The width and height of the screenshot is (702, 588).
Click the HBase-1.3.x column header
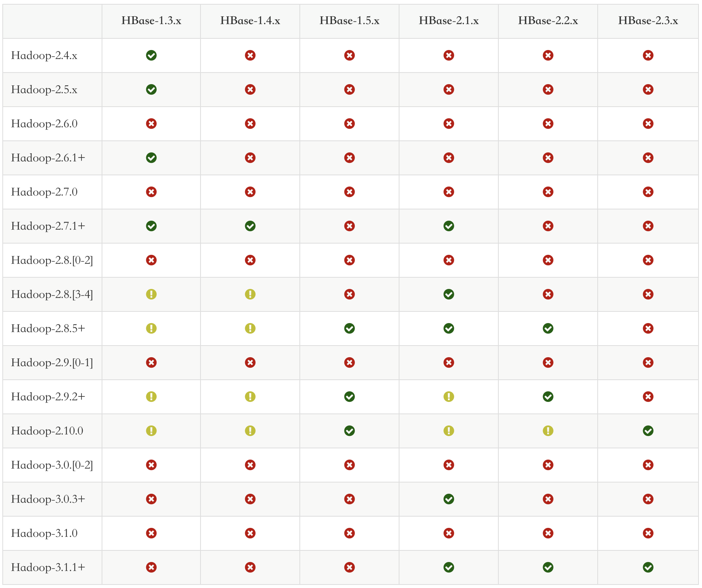tap(151, 21)
